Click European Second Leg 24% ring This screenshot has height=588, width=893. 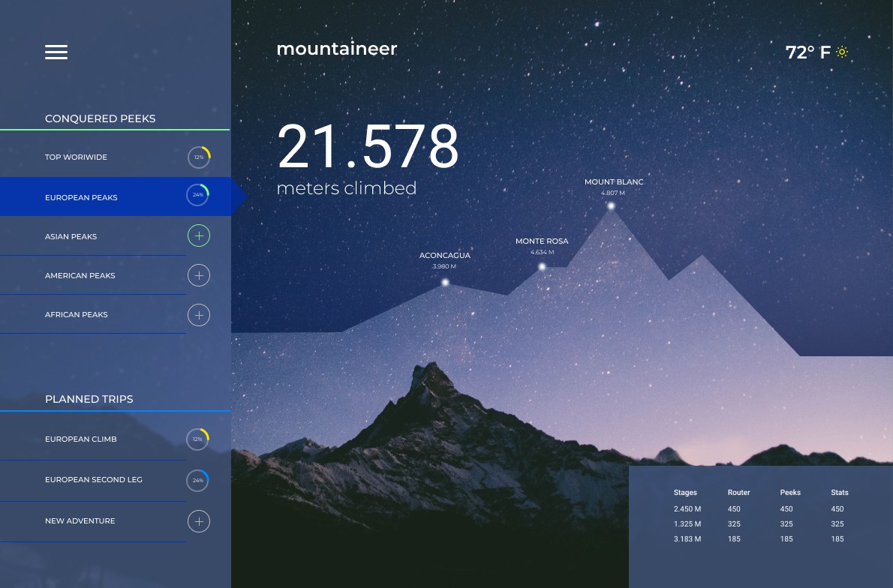coord(197,480)
